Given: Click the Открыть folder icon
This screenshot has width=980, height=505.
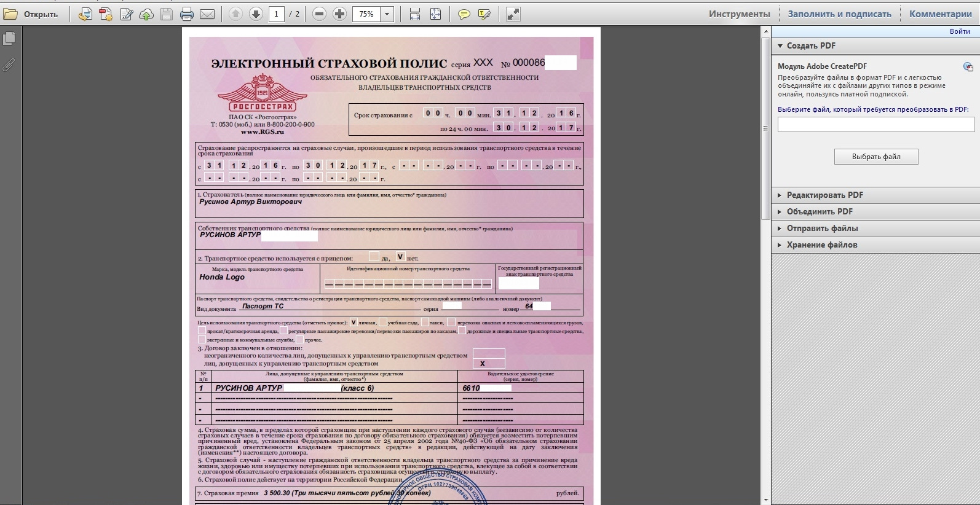Looking at the screenshot, I should point(10,14).
